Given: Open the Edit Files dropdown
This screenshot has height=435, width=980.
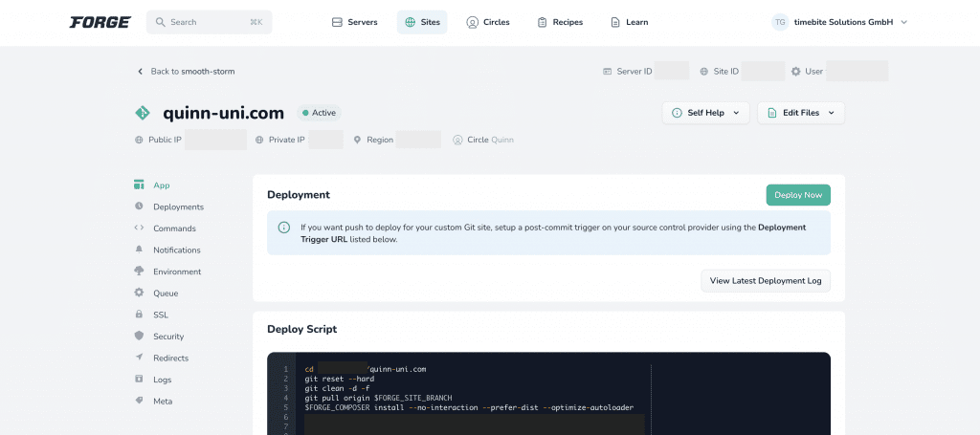Looking at the screenshot, I should point(801,113).
